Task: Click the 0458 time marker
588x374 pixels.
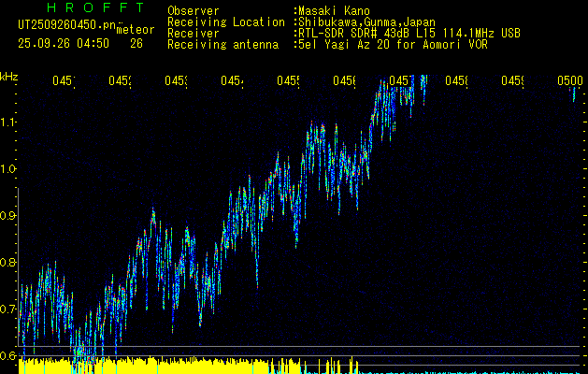Action: (x=456, y=80)
